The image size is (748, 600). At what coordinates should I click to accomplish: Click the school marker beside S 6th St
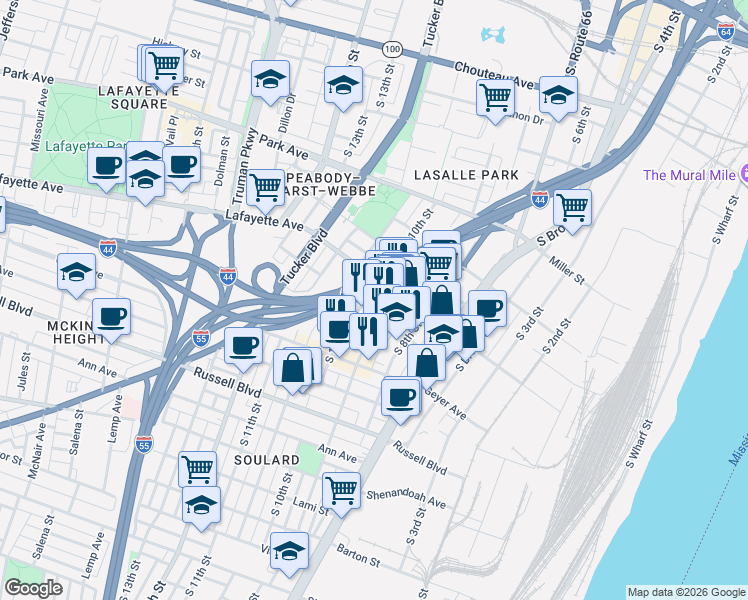[559, 95]
